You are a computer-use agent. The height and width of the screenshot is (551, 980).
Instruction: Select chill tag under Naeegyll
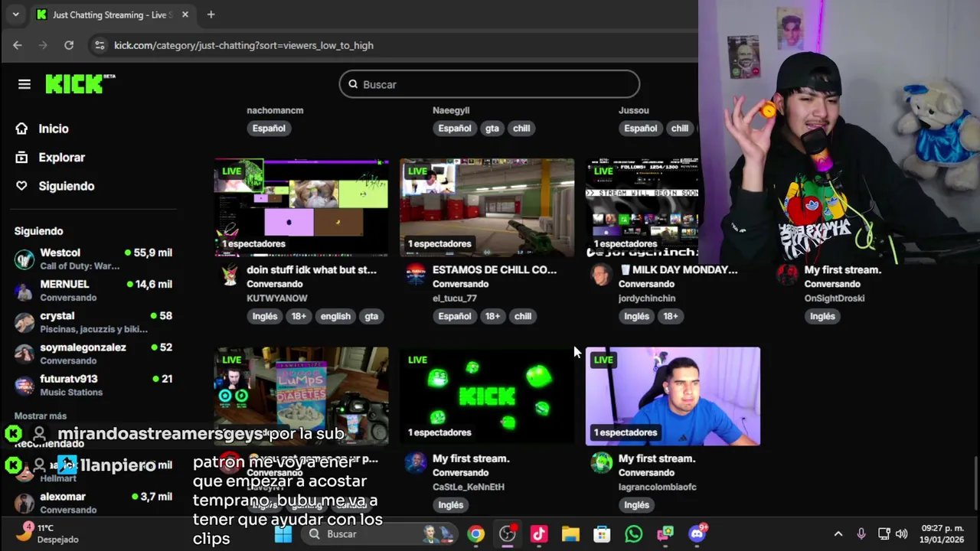point(521,128)
